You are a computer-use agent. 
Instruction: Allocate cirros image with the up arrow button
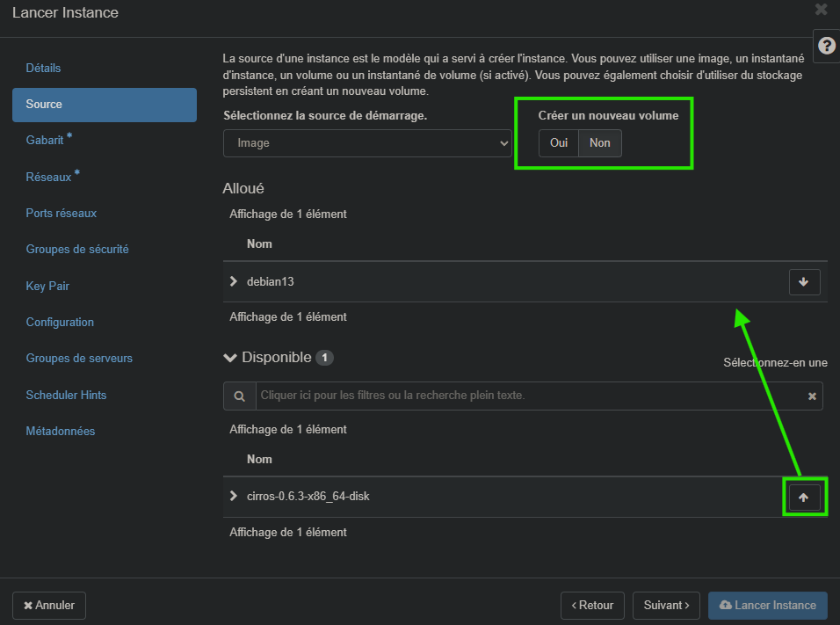pos(804,497)
